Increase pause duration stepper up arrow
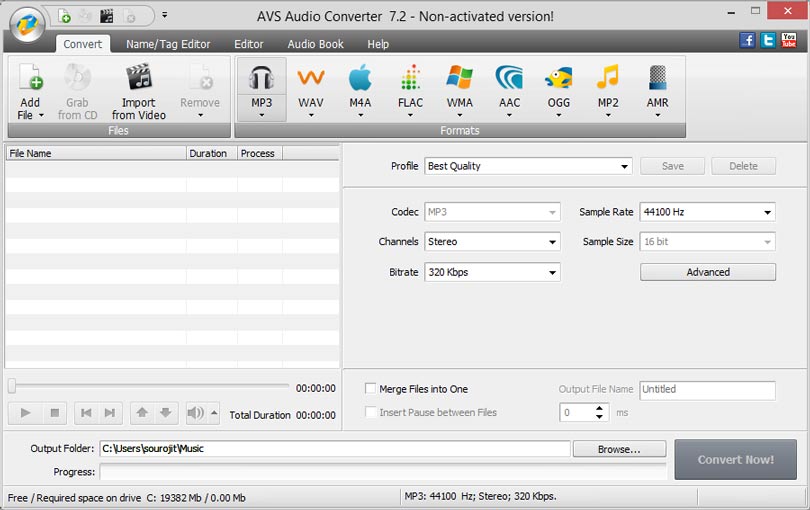 click(599, 408)
